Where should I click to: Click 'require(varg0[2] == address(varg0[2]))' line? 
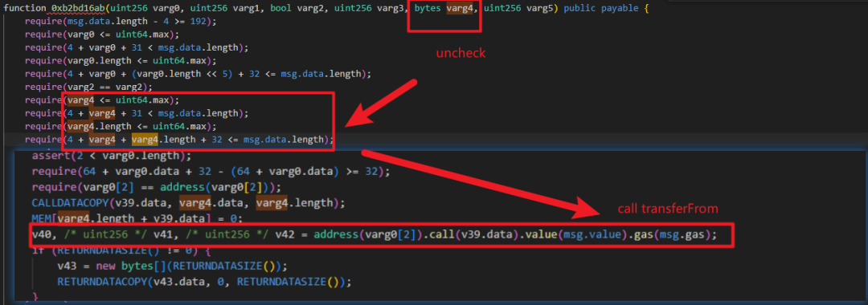click(x=157, y=187)
